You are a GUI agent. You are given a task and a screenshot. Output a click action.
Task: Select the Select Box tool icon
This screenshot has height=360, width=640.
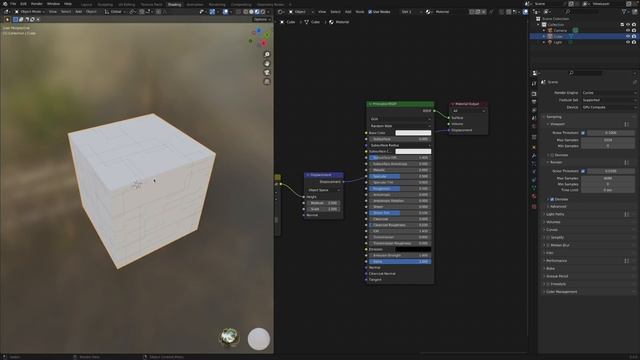click(16, 19)
